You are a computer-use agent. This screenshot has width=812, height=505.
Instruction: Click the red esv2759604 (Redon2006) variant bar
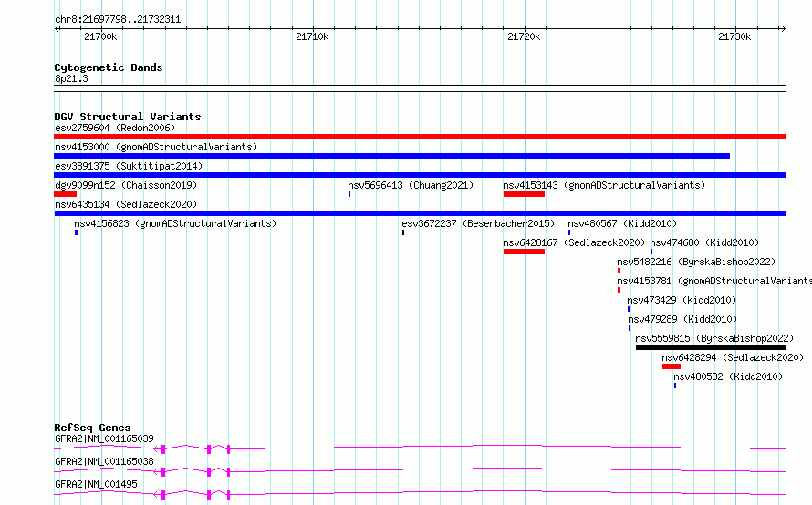(420, 137)
